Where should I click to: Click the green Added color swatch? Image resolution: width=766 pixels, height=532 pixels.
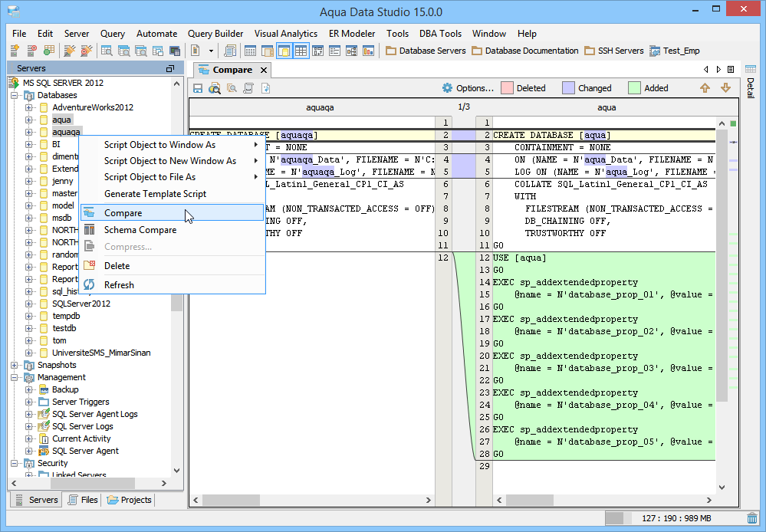tap(634, 88)
